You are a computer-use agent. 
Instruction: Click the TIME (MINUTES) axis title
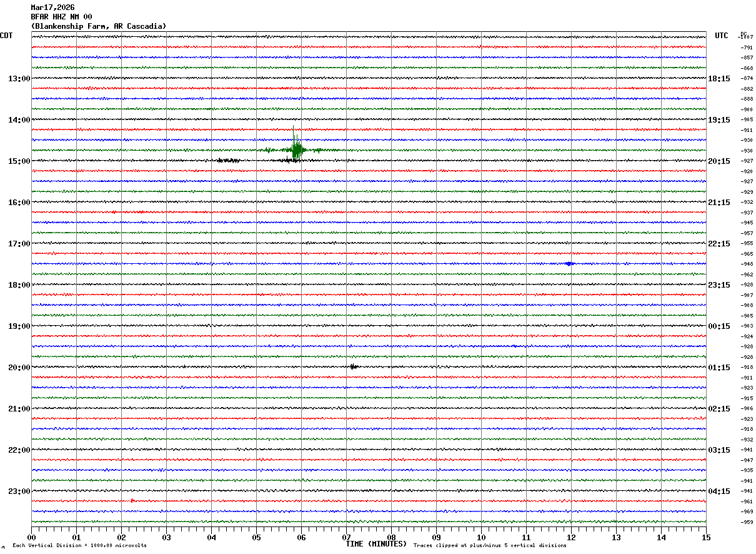(376, 544)
